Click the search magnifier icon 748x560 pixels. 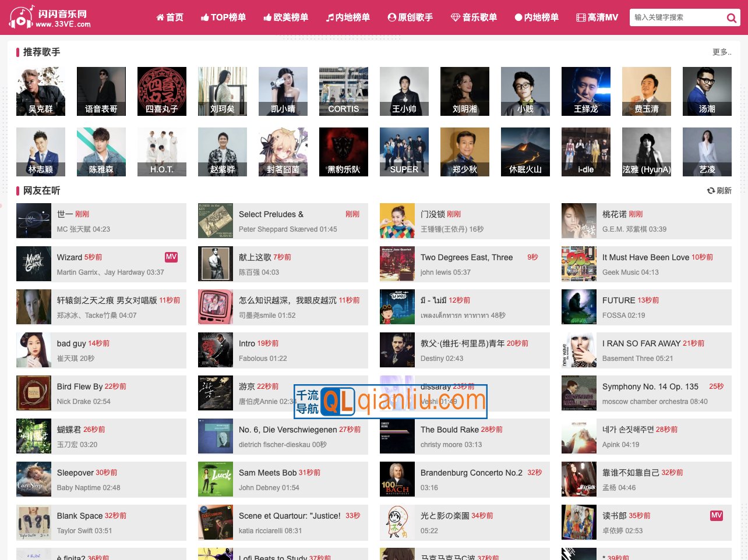[x=731, y=18]
